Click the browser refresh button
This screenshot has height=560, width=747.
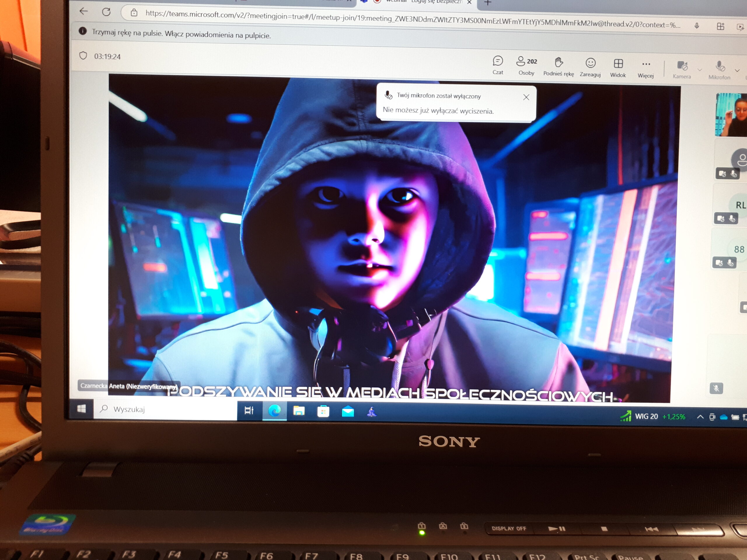point(107,12)
